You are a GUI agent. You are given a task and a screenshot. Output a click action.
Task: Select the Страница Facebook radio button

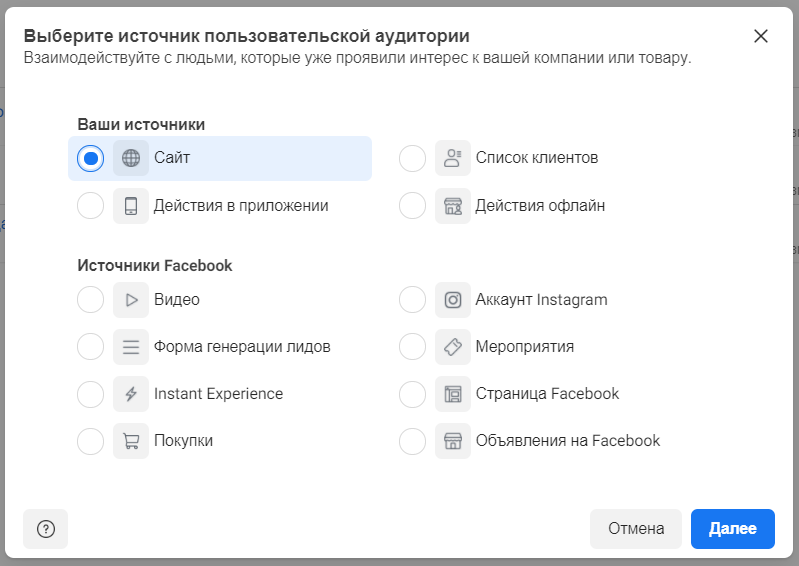coord(412,394)
